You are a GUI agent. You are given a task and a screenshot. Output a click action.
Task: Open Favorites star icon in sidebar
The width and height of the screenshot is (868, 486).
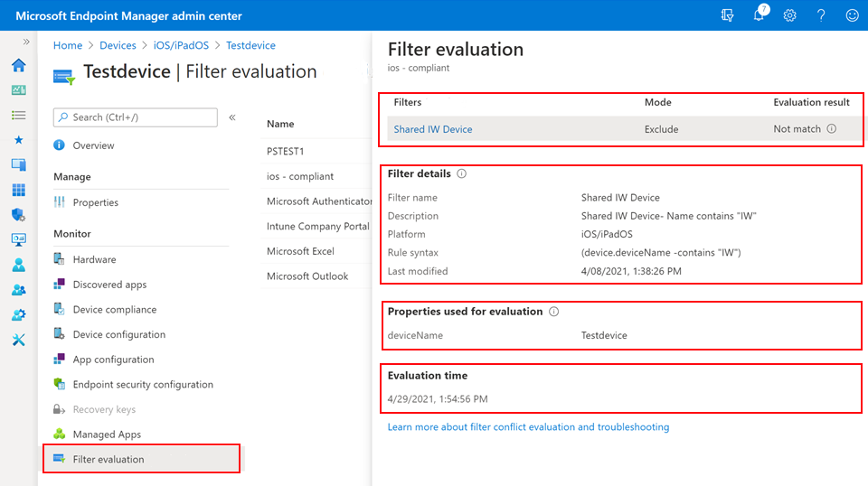[x=18, y=140]
